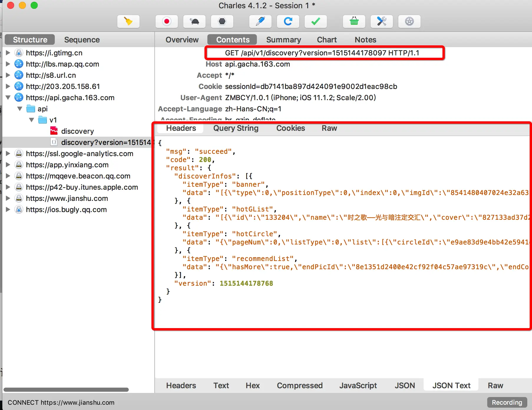Click the Recording status button
The image size is (532, 410).
507,402
